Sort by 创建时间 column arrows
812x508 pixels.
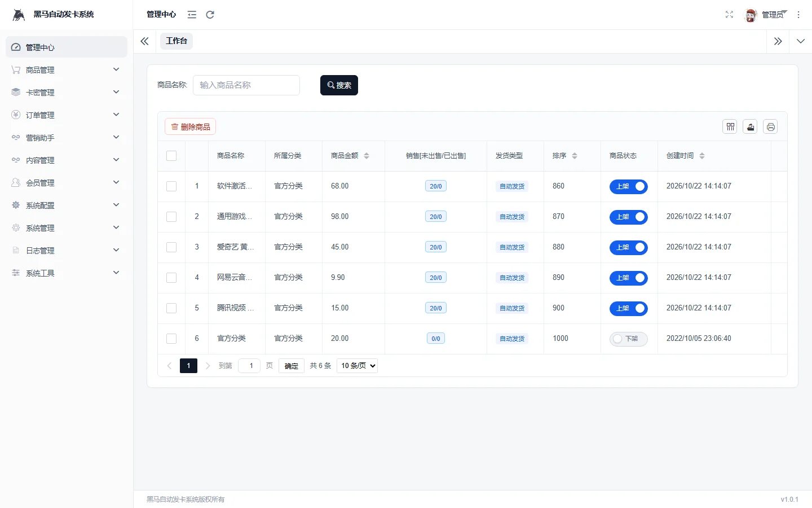pos(702,156)
